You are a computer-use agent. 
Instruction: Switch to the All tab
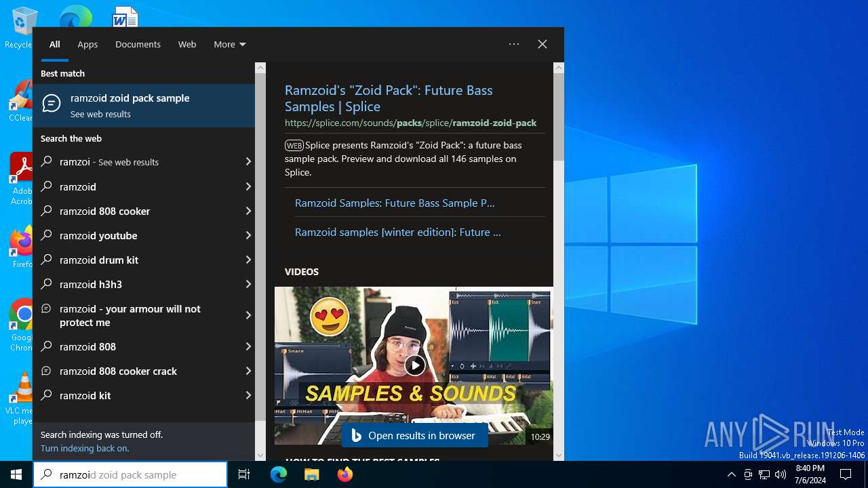point(55,44)
